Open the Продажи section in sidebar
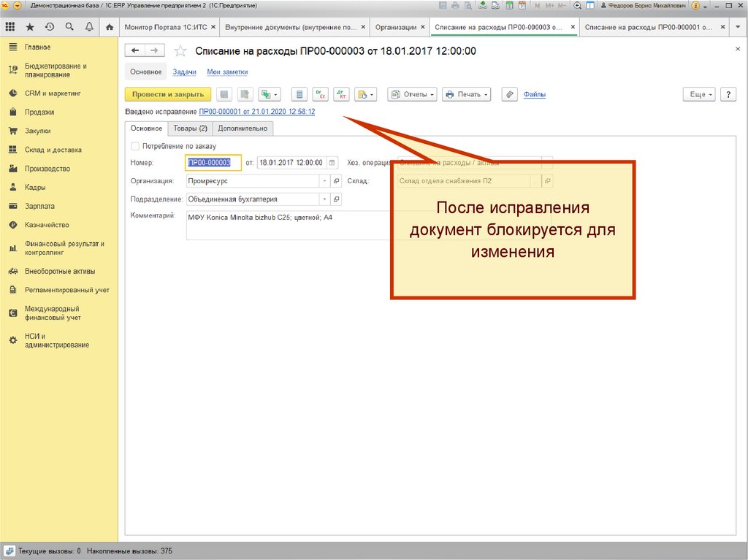This screenshot has width=748, height=560. click(x=39, y=112)
